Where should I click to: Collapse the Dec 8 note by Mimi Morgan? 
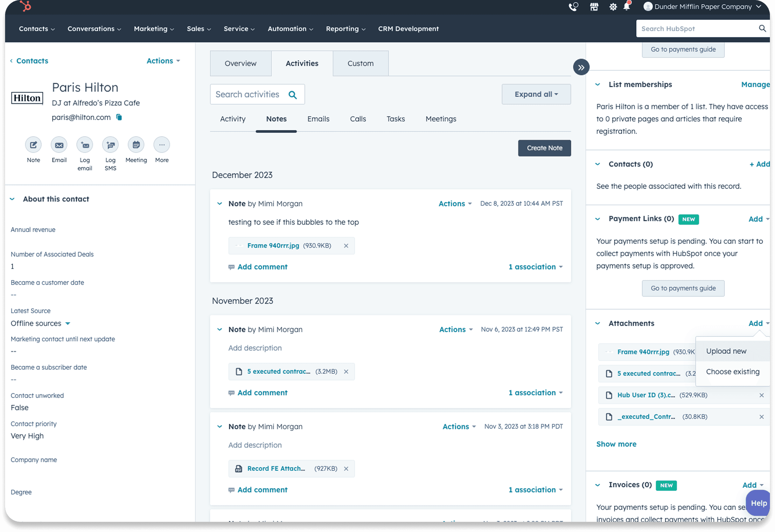point(220,203)
